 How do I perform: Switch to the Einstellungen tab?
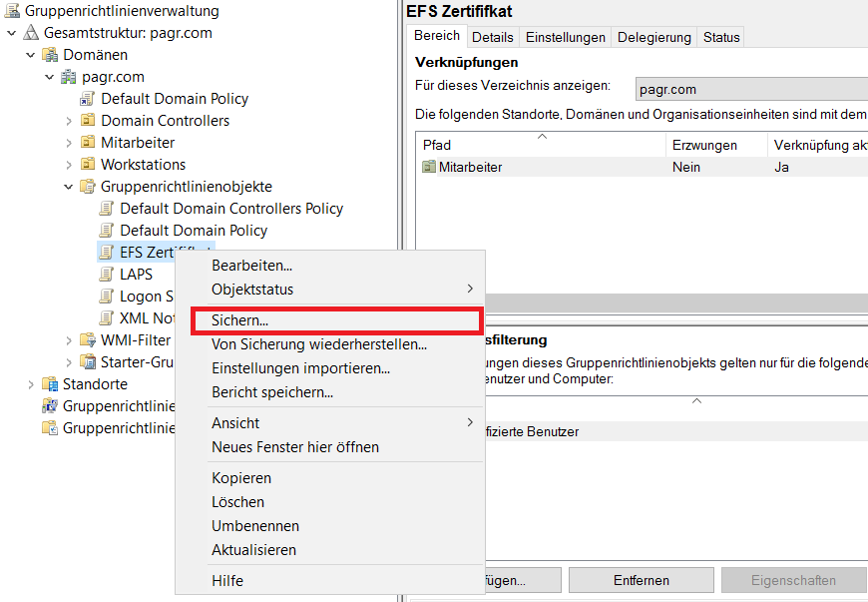click(x=565, y=37)
